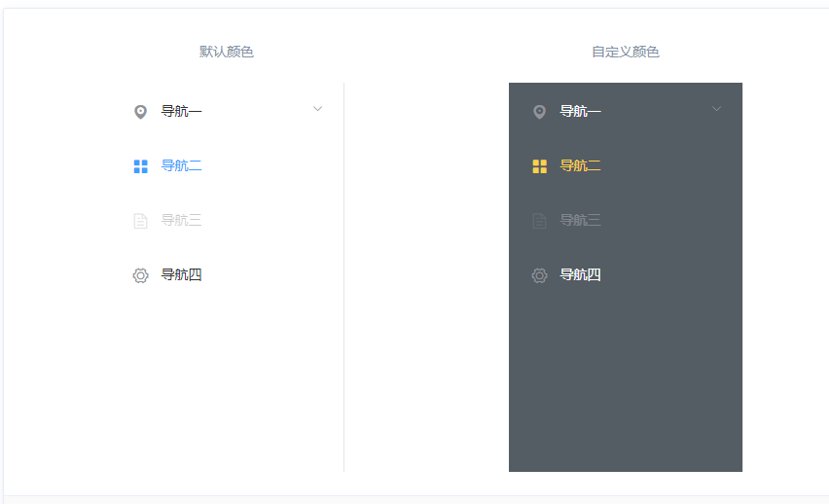The width and height of the screenshot is (829, 504).
Task: Expand the 导航一 chevron in the dark menu
Action: point(716,109)
